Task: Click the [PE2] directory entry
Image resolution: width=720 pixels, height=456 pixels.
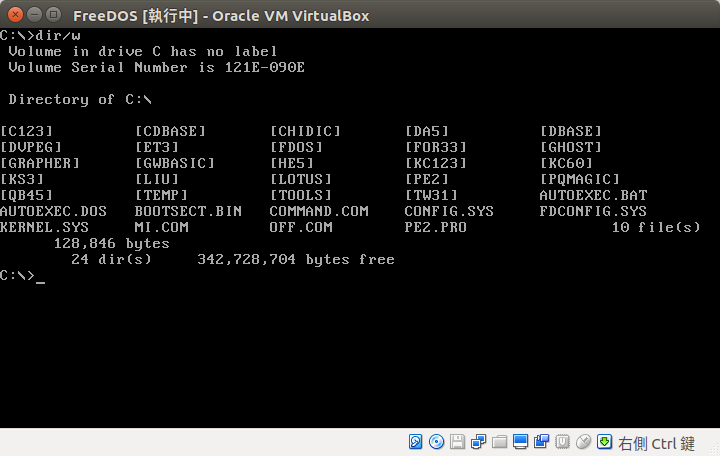Action: 427,179
